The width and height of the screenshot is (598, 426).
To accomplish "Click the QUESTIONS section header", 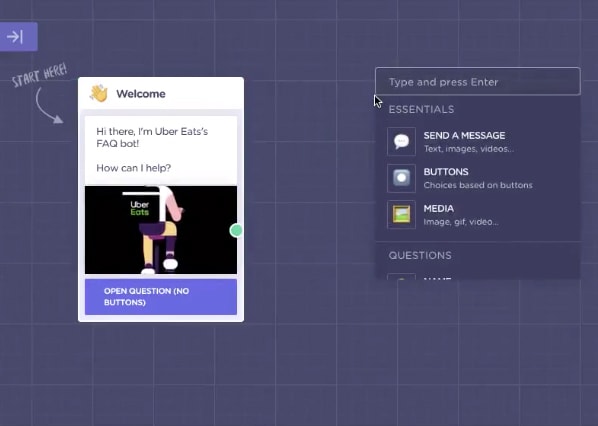I will coord(420,256).
